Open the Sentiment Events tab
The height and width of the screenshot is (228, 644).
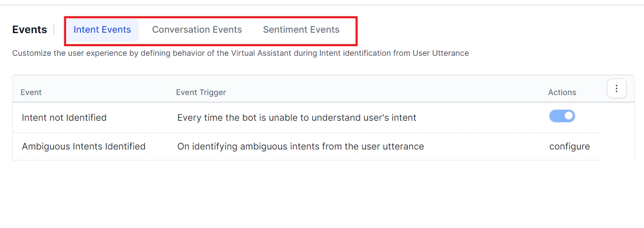click(301, 30)
